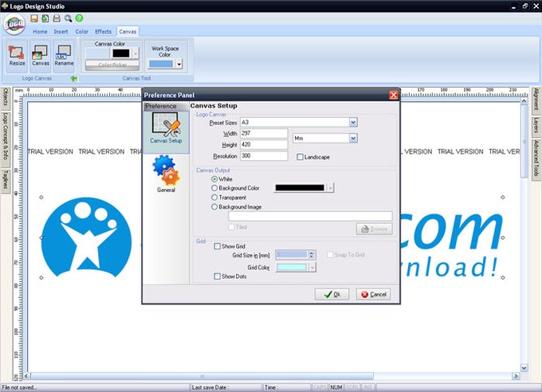Open the Color ribbon tab
The image size is (542, 392).
coord(82,31)
